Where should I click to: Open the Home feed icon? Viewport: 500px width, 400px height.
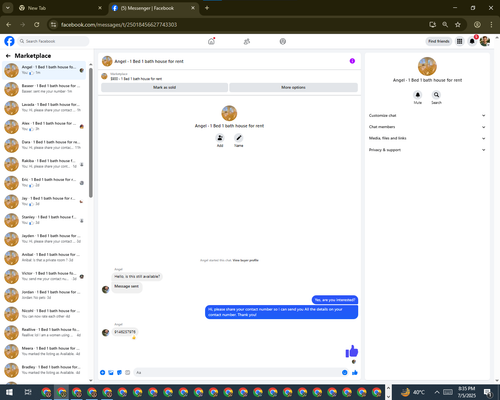(x=211, y=41)
